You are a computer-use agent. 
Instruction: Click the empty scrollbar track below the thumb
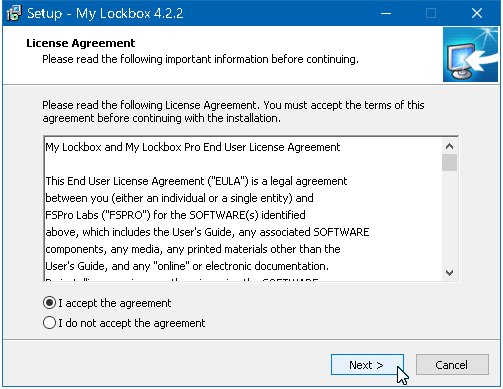[x=449, y=218]
